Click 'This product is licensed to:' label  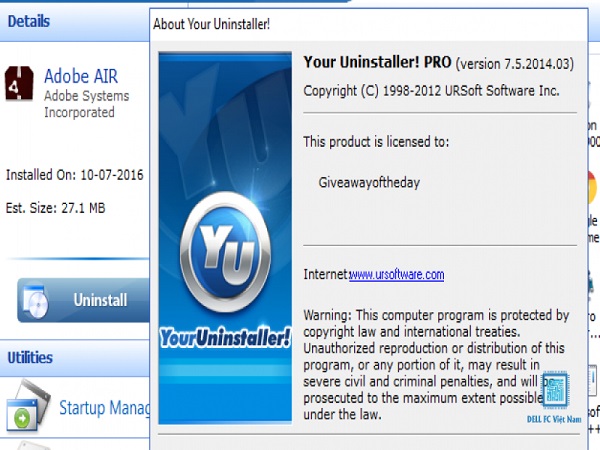(376, 142)
